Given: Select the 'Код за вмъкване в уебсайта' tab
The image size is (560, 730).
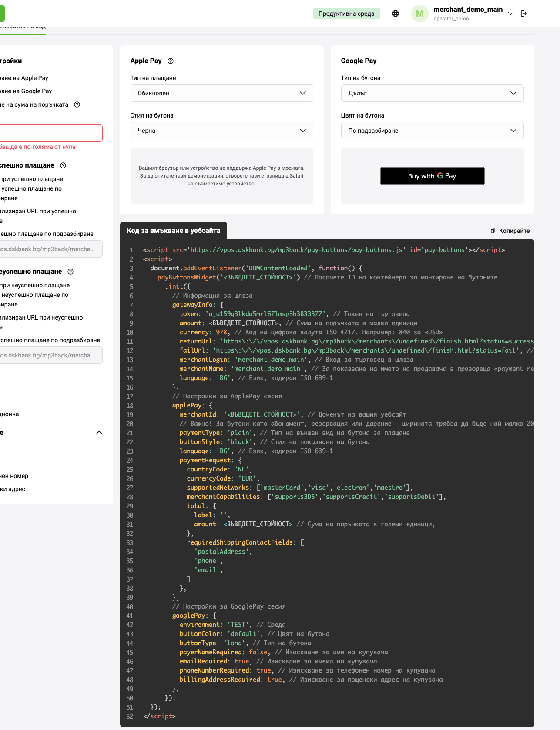Looking at the screenshot, I should click(x=174, y=231).
